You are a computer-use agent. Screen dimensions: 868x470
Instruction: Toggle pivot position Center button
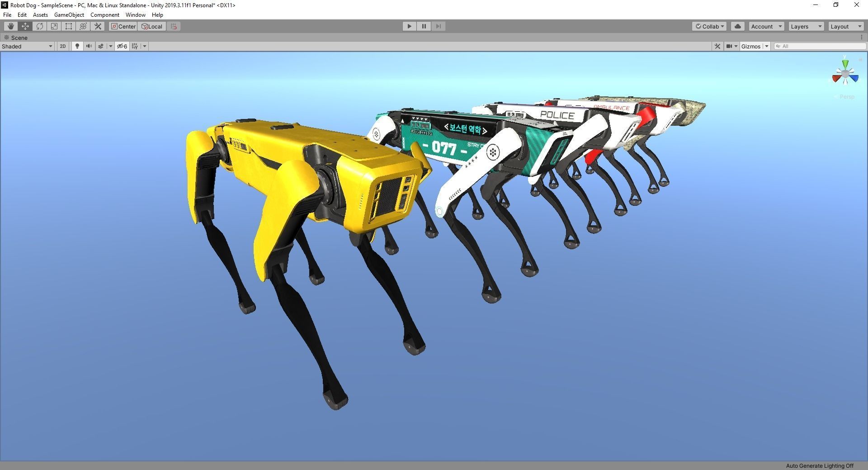[x=123, y=26]
